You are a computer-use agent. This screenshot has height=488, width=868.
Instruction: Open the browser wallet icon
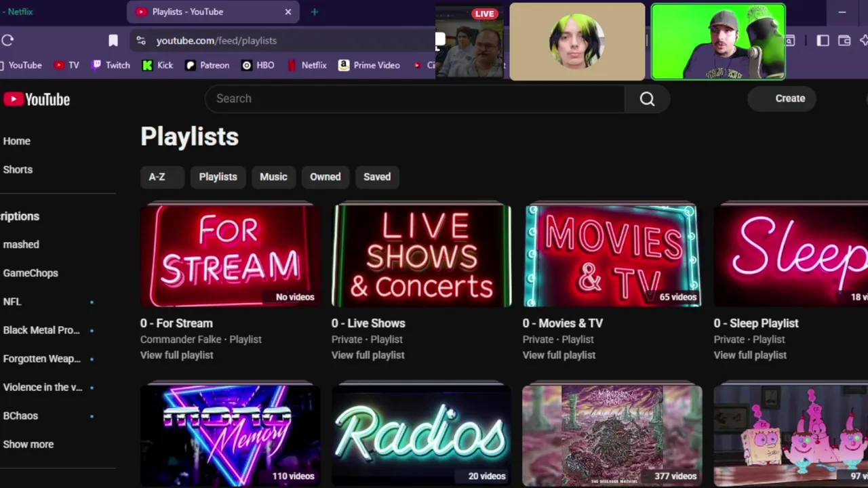point(844,41)
